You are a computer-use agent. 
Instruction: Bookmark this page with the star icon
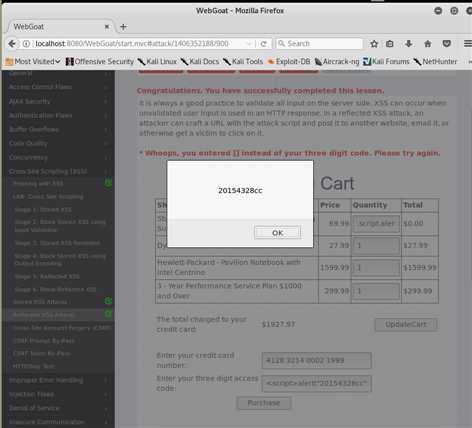click(x=374, y=44)
